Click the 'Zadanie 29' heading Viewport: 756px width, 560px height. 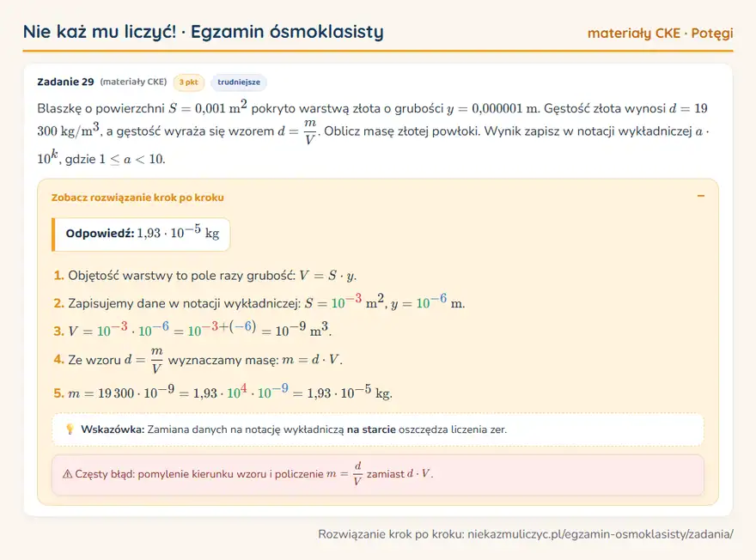tap(65, 82)
